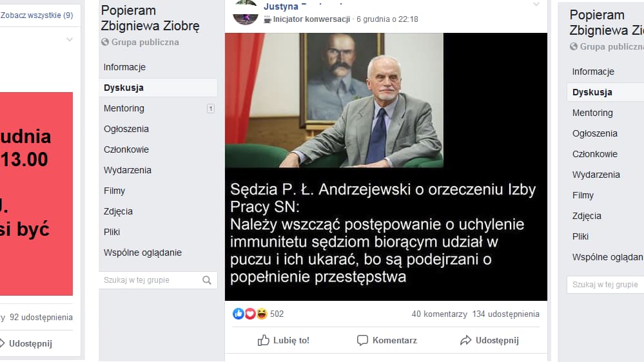
Task: Open the poster's profile avatar
Action: [x=245, y=12]
